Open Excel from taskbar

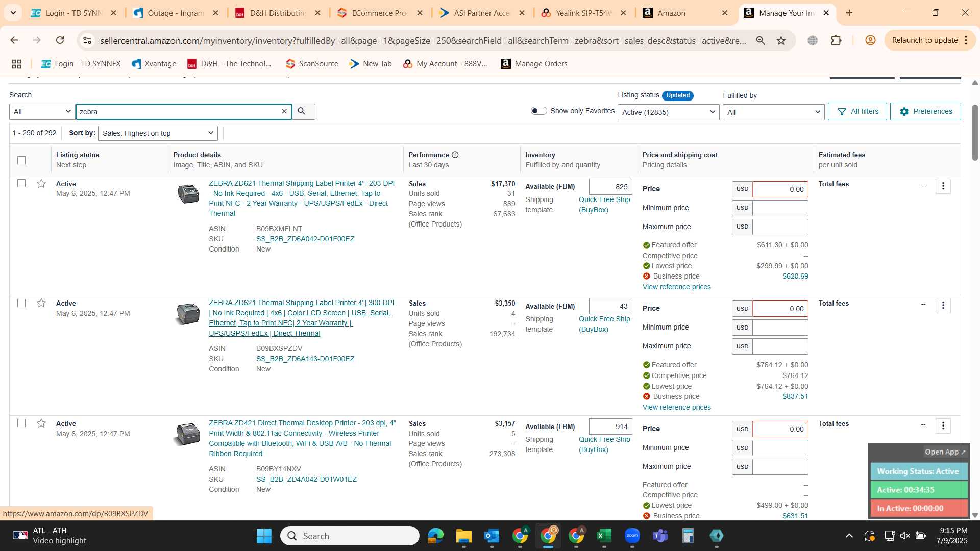[x=604, y=536]
